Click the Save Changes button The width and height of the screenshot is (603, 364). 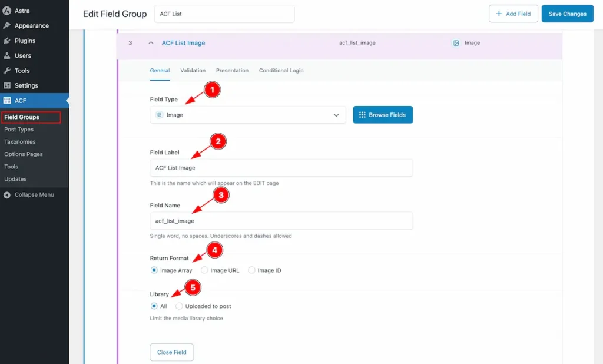[x=567, y=14]
